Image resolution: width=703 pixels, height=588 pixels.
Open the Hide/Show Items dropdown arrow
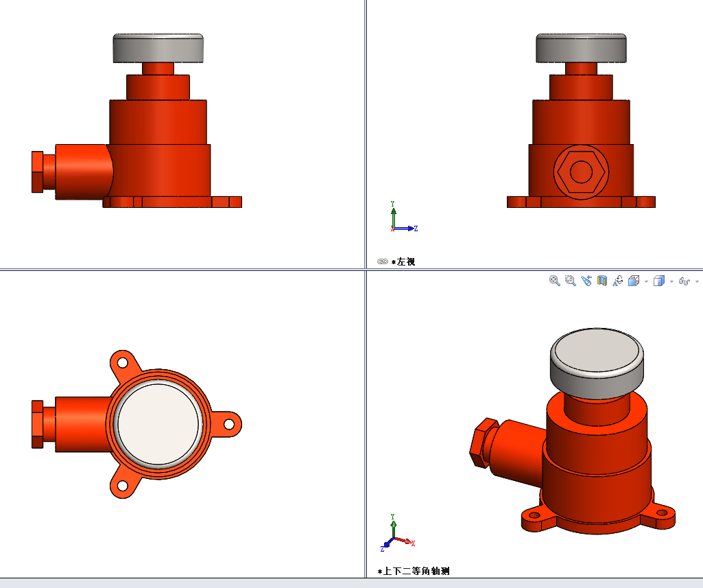pos(697,282)
